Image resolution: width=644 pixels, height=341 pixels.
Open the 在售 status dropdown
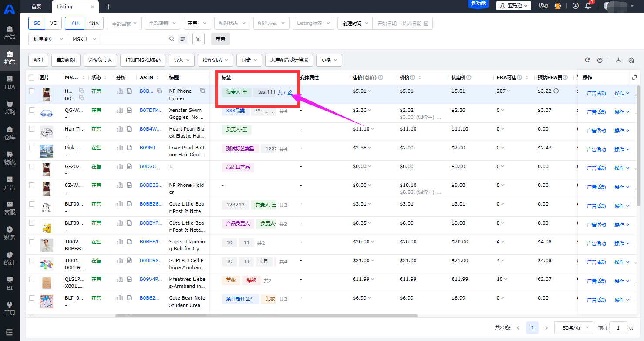point(197,24)
